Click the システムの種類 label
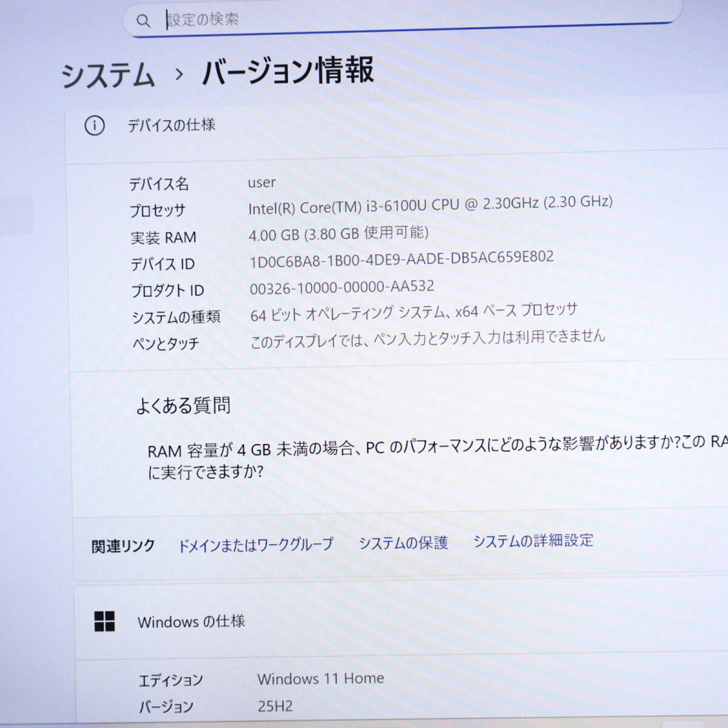728x728 pixels. pyautogui.click(x=176, y=317)
